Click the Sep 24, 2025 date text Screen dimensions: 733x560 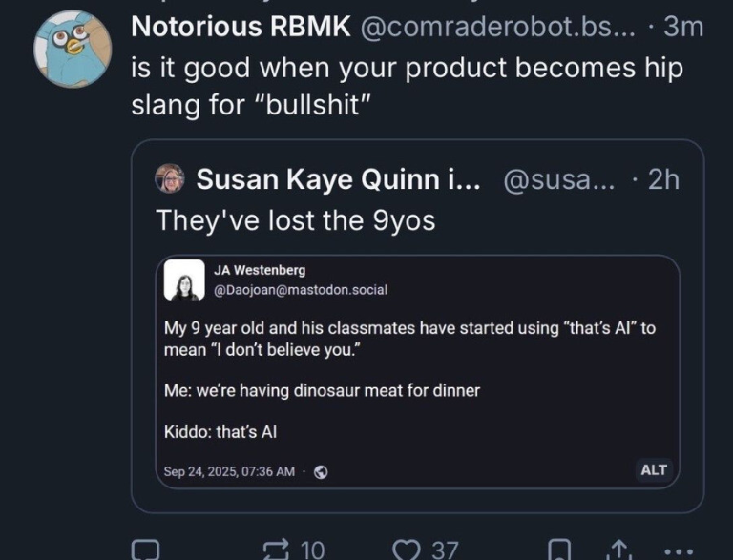pyautogui.click(x=229, y=471)
